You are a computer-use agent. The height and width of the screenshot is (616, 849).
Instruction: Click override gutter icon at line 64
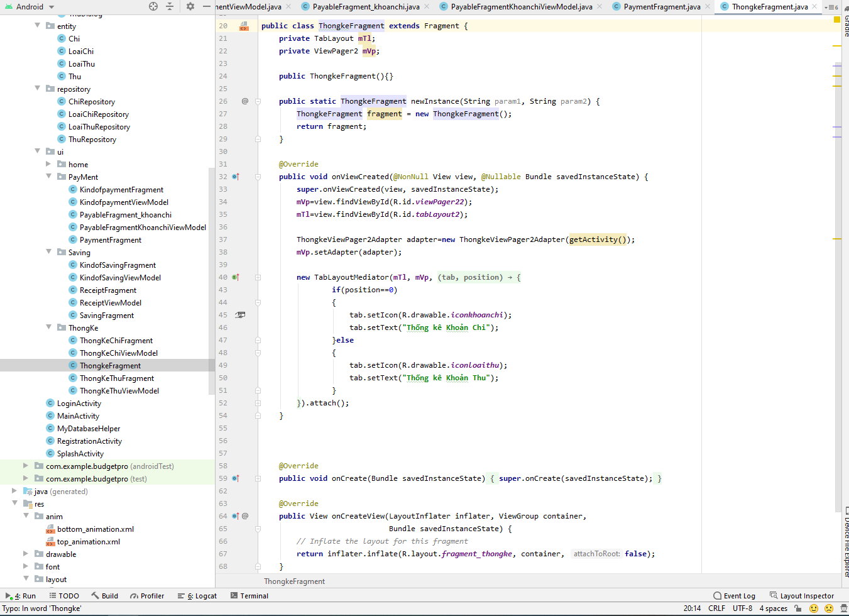(x=236, y=516)
